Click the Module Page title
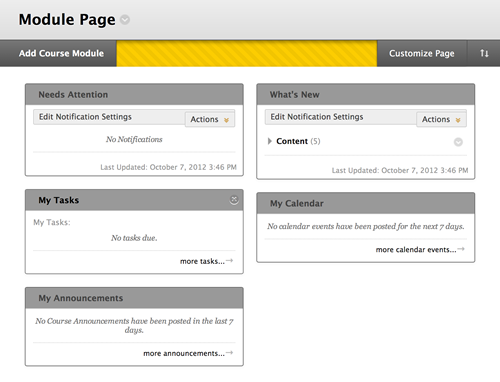 tap(67, 20)
